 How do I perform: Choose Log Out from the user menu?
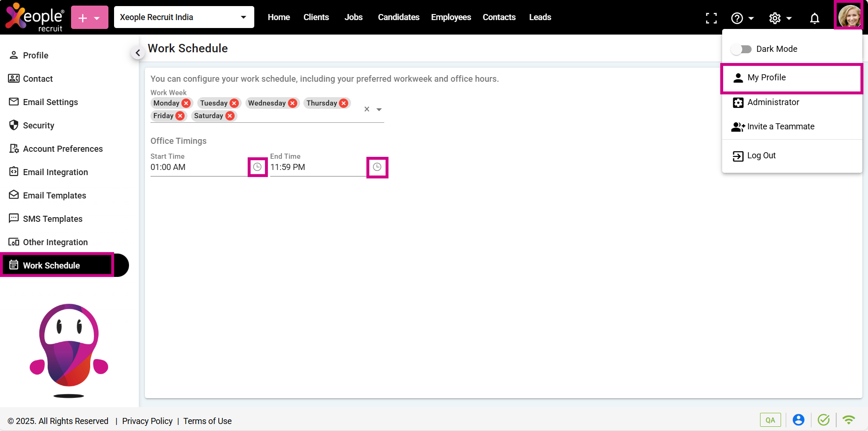pos(761,155)
